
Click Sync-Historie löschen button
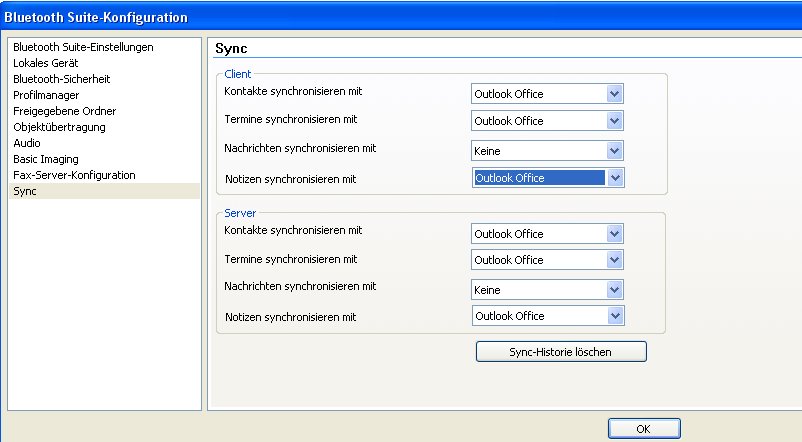coord(561,351)
